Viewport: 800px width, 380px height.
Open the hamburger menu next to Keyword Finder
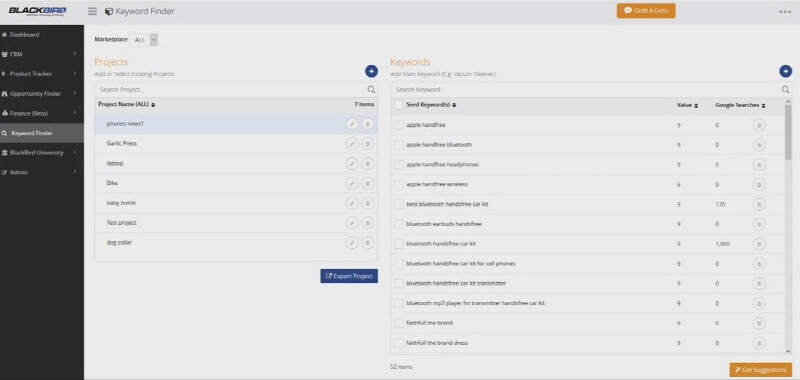pyautogui.click(x=92, y=11)
